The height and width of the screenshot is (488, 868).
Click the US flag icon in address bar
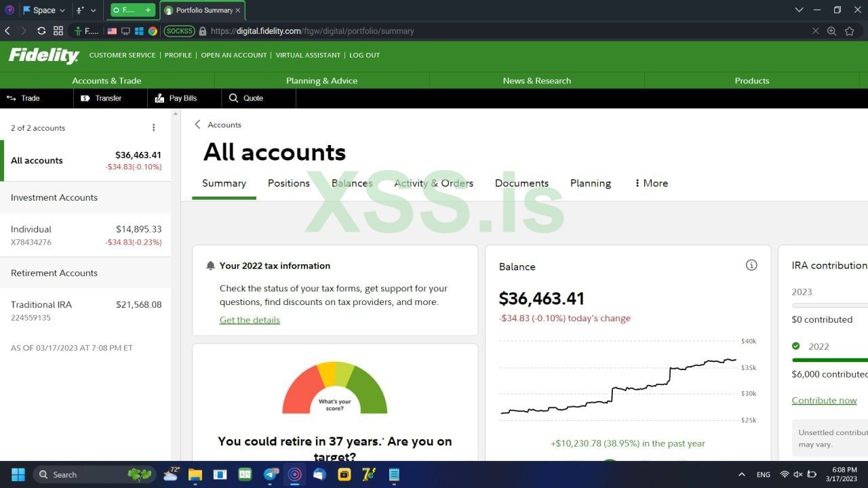[112, 31]
